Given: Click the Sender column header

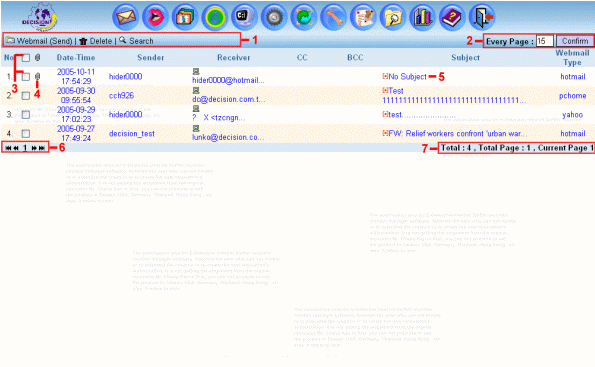Looking at the screenshot, I should [x=151, y=58].
